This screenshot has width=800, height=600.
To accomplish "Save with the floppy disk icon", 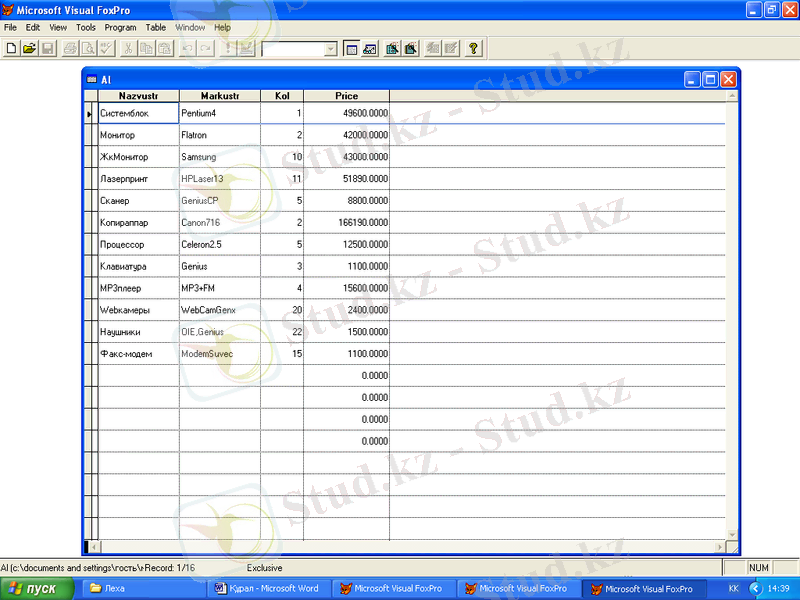I will pyautogui.click(x=48, y=48).
